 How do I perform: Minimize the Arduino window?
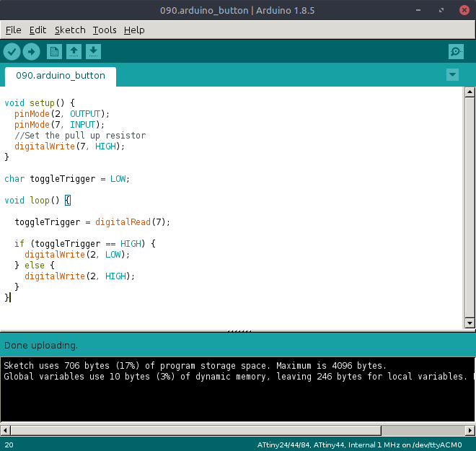(x=418, y=10)
